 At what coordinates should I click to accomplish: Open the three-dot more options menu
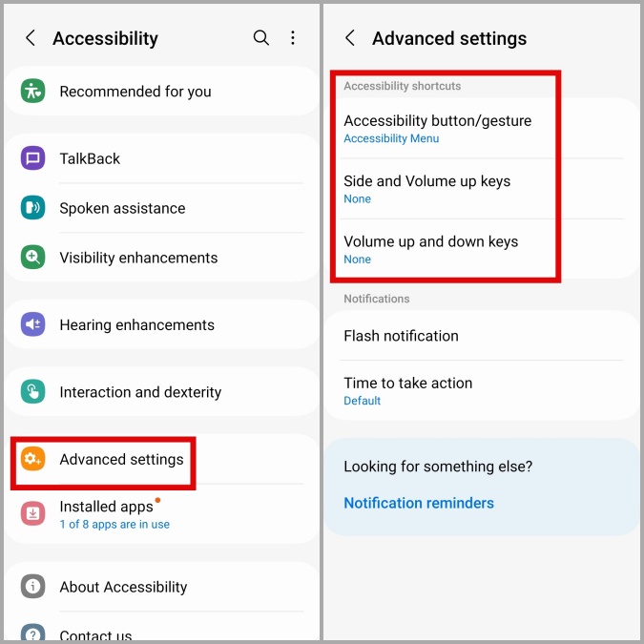tap(293, 38)
